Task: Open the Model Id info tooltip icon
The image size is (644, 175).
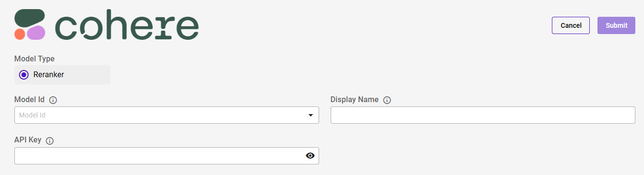Action: [53, 100]
